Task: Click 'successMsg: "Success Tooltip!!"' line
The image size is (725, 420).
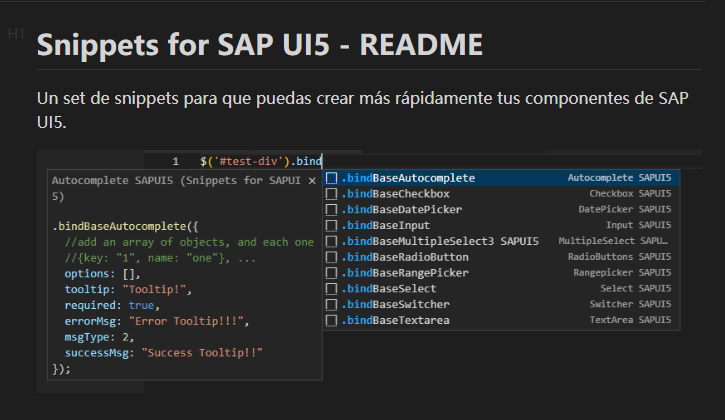Action: (x=163, y=353)
